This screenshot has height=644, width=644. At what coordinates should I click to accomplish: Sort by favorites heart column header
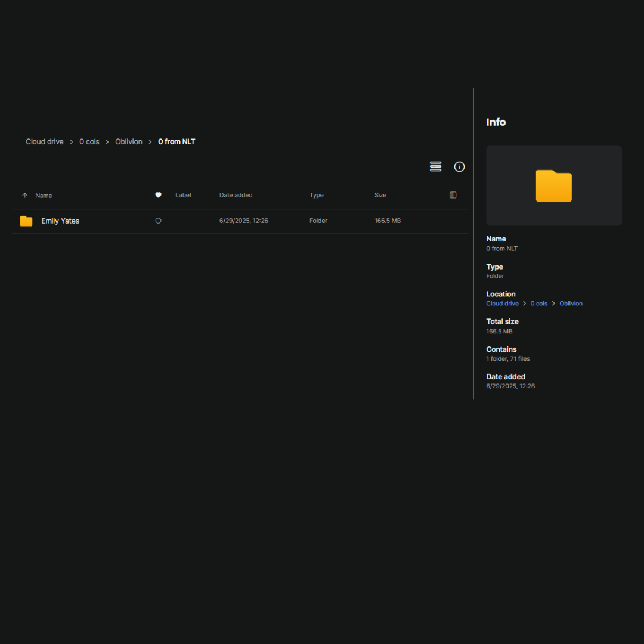[158, 195]
